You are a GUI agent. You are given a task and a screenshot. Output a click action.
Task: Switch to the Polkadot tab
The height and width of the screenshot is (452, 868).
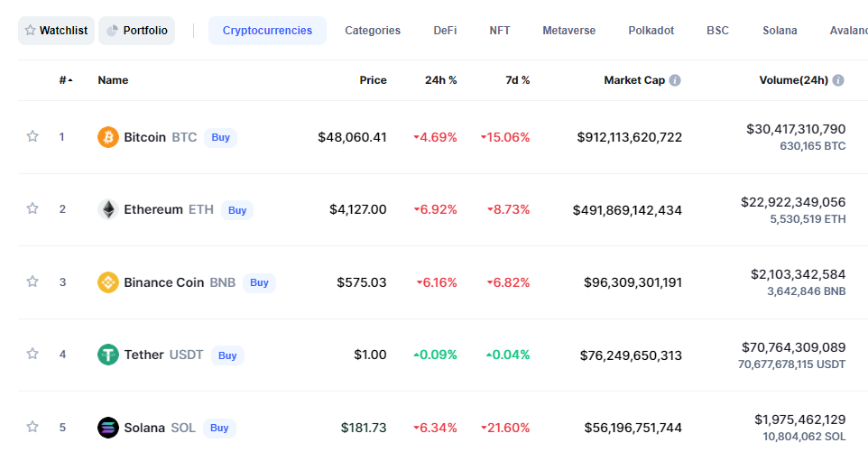(651, 31)
